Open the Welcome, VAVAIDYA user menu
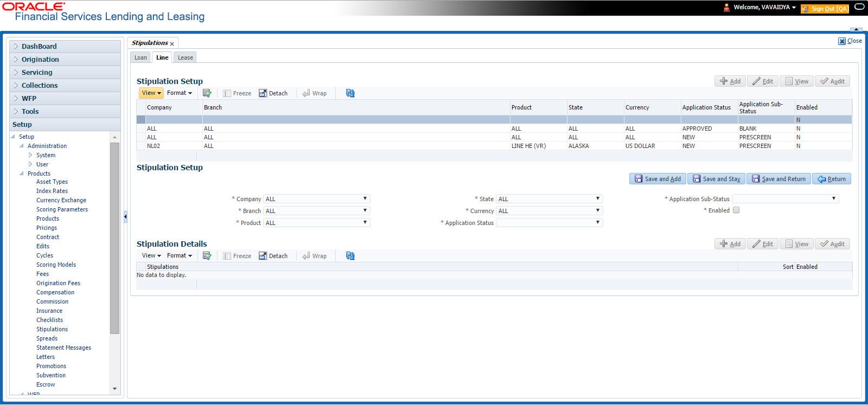 tap(765, 8)
